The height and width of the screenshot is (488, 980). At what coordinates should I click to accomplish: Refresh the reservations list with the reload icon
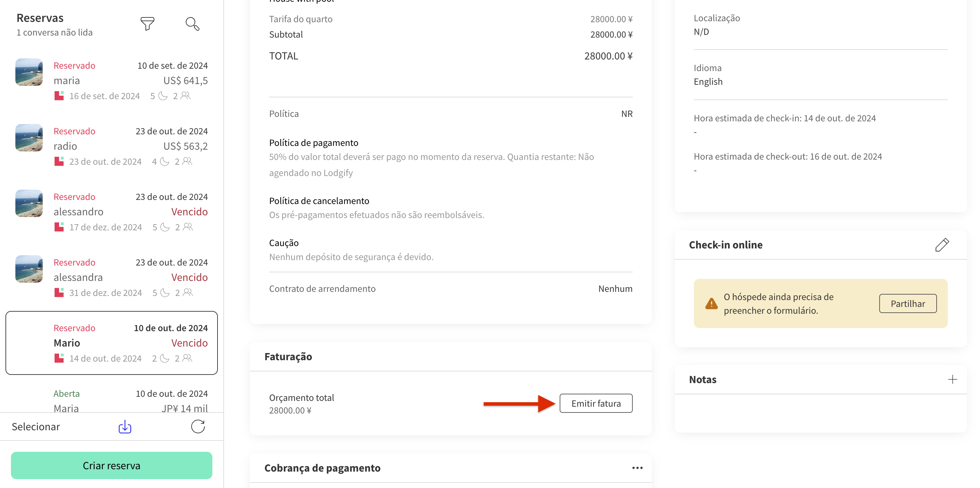197,426
